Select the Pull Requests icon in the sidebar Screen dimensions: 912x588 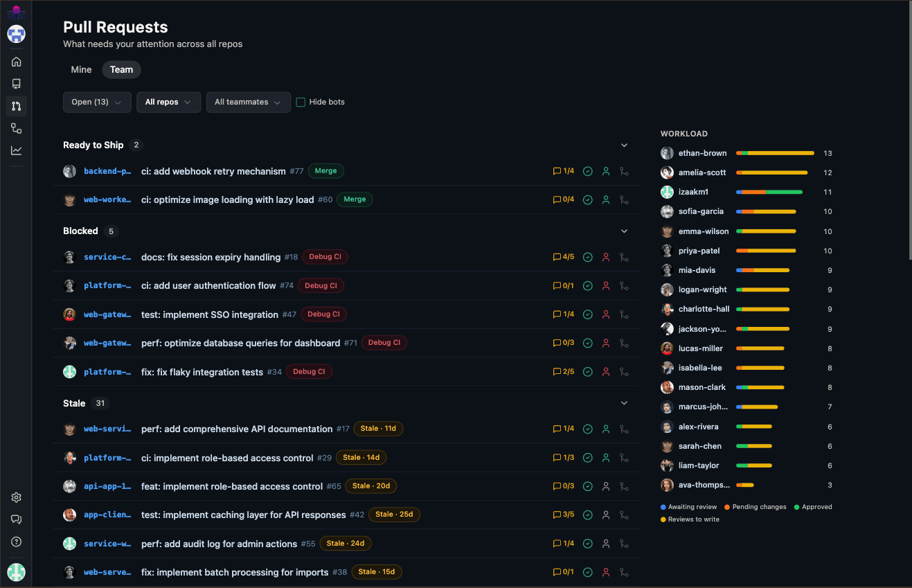point(16,106)
